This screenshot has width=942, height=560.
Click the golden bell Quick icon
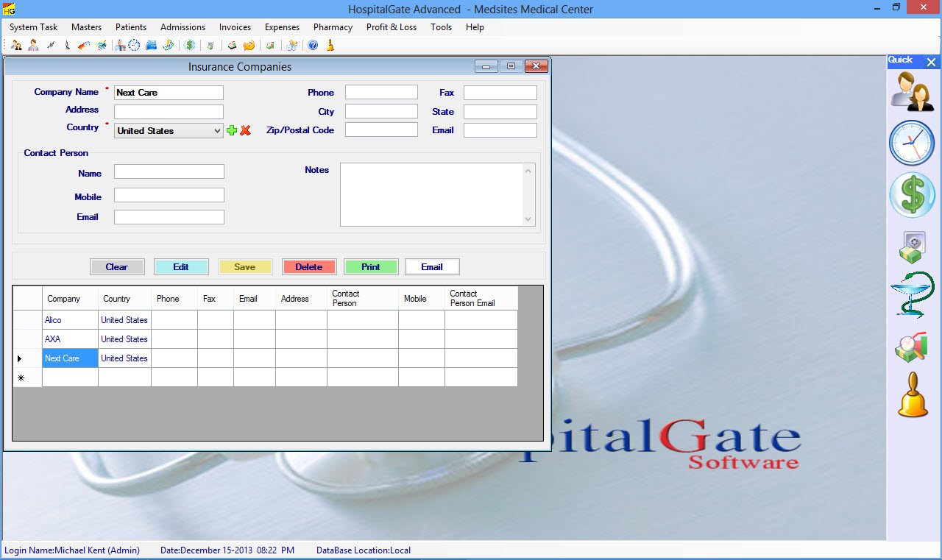tap(912, 395)
